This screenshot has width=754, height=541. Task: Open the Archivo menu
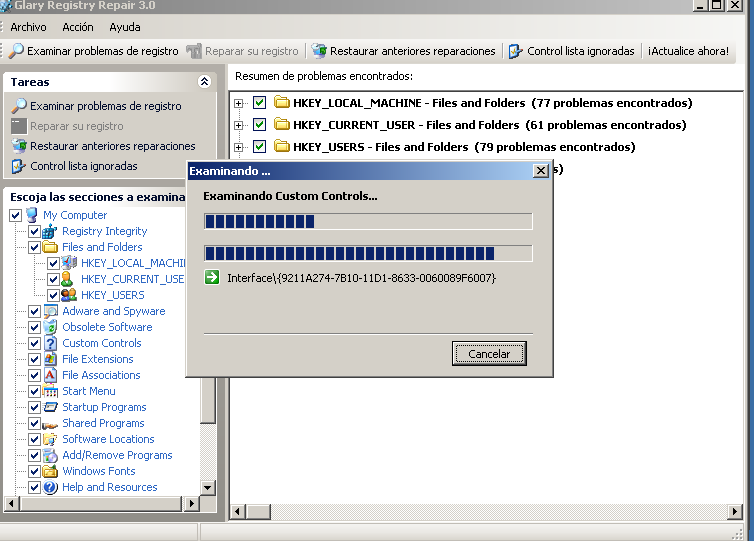point(28,27)
